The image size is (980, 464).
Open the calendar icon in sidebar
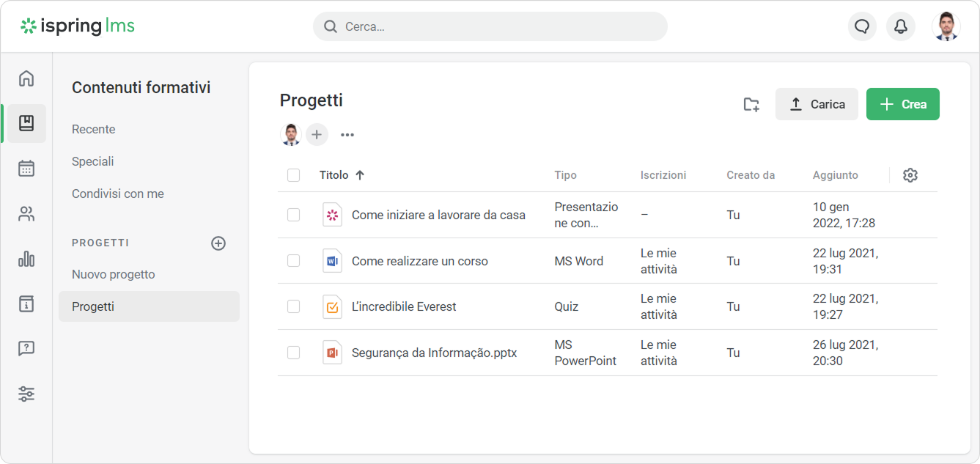[26, 169]
